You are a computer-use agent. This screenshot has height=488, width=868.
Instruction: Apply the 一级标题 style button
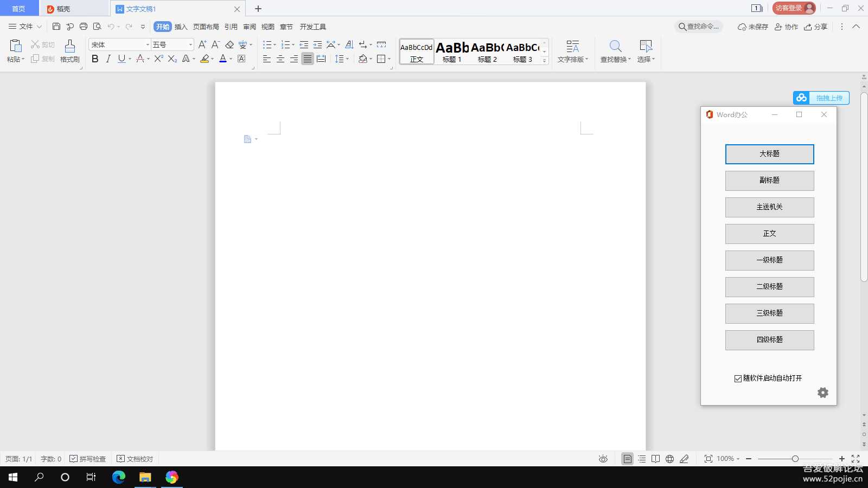769,260
